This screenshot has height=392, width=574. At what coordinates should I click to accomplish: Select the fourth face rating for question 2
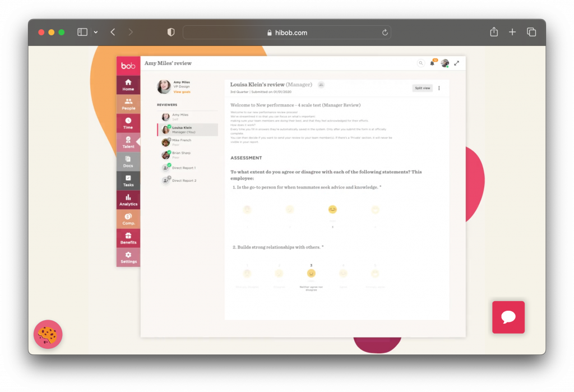343,273
